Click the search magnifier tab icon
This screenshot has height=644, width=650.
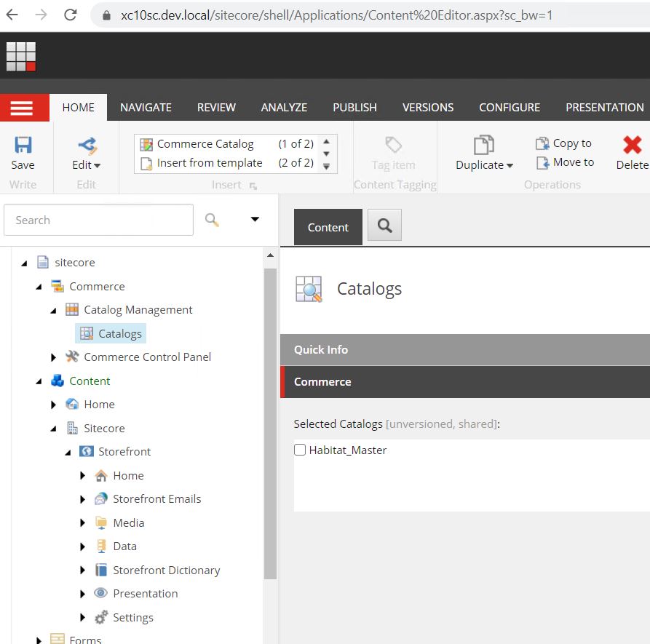(x=384, y=227)
